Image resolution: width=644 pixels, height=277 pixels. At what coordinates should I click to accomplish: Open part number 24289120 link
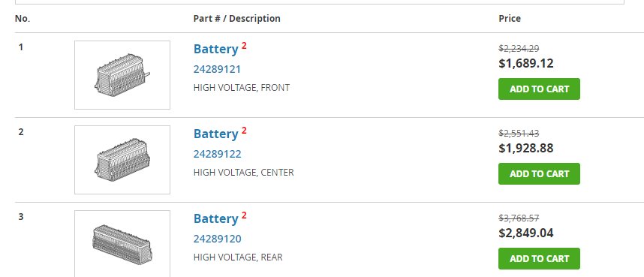(x=217, y=239)
